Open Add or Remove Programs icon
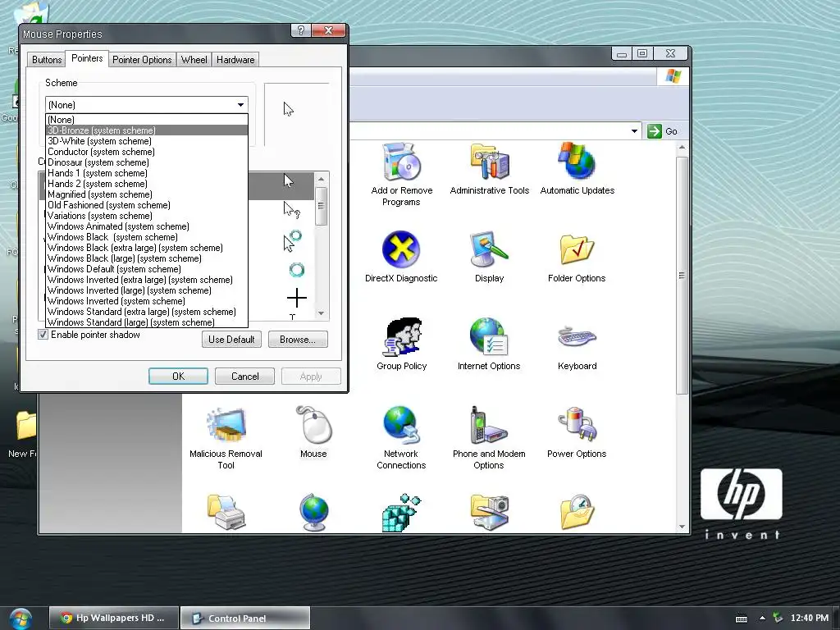 coord(402,162)
